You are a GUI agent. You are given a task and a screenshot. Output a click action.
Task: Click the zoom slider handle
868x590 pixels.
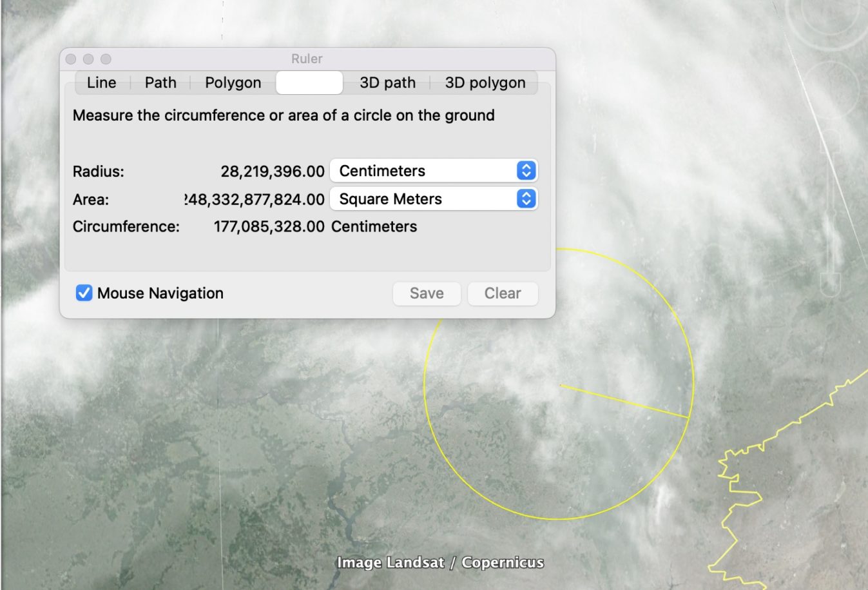(831, 212)
